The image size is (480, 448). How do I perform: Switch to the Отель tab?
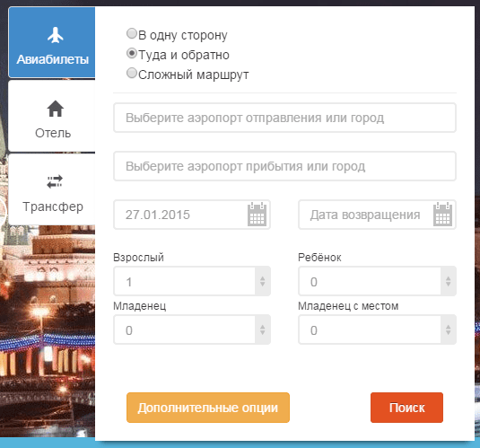coord(52,116)
